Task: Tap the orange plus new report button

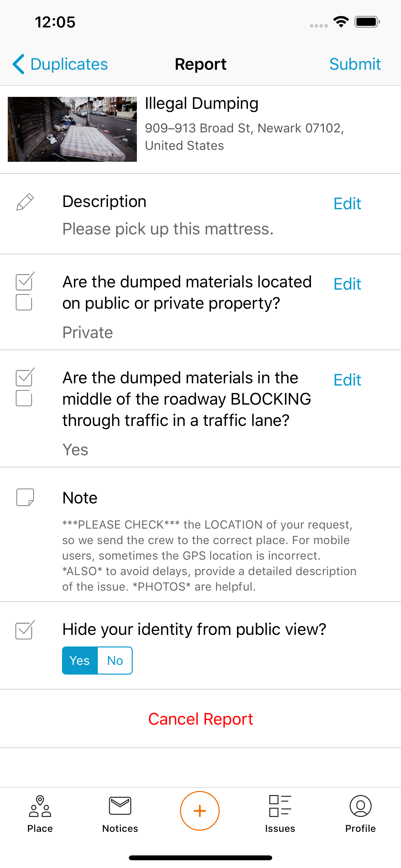Action: 200,811
